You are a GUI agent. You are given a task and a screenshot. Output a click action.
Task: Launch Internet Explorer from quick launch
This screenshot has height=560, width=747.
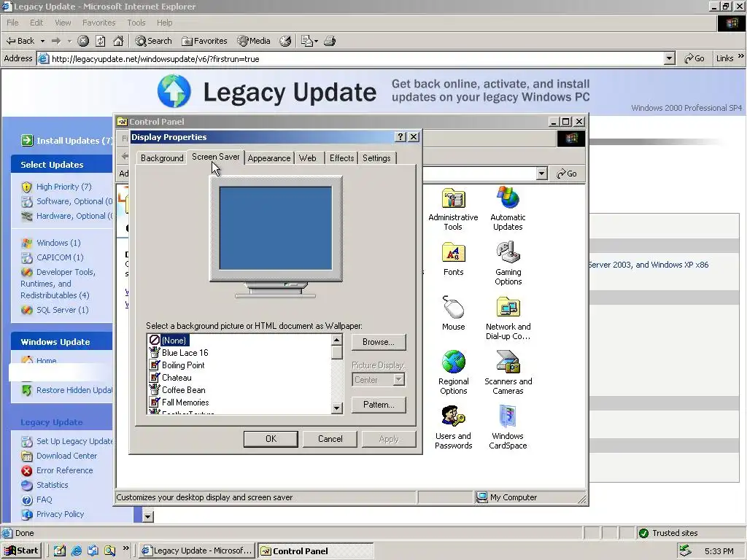[76, 551]
